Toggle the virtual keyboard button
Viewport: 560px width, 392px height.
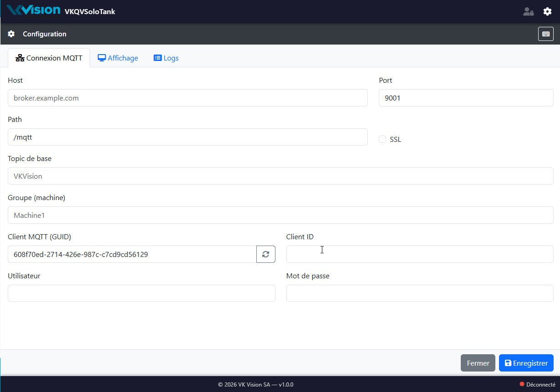546,34
